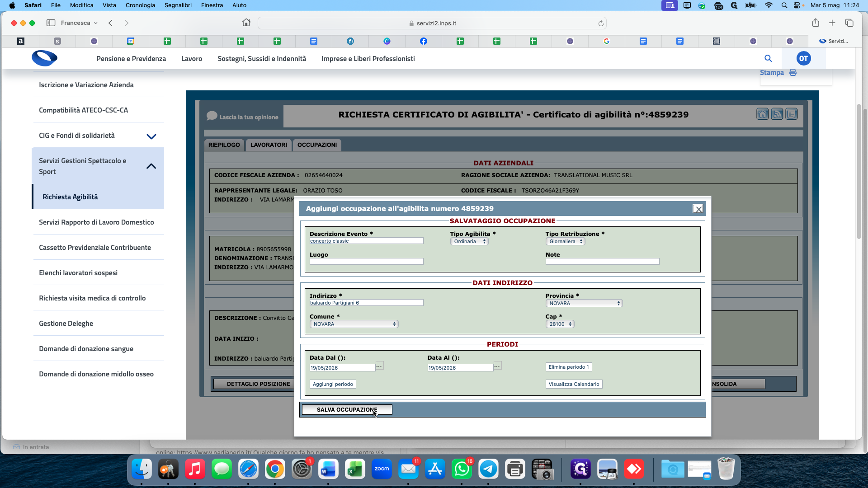Open the Telegram app in the Dock
The image size is (868, 488).
coord(488,469)
